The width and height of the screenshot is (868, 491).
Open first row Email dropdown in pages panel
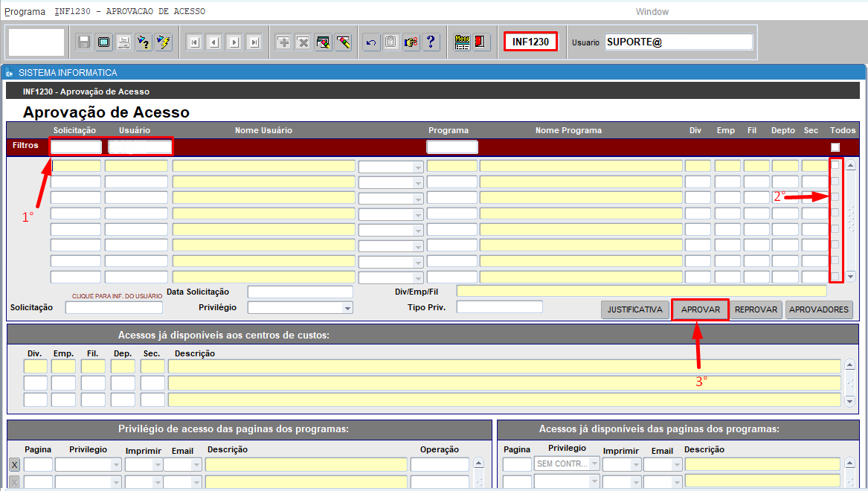pos(196,465)
